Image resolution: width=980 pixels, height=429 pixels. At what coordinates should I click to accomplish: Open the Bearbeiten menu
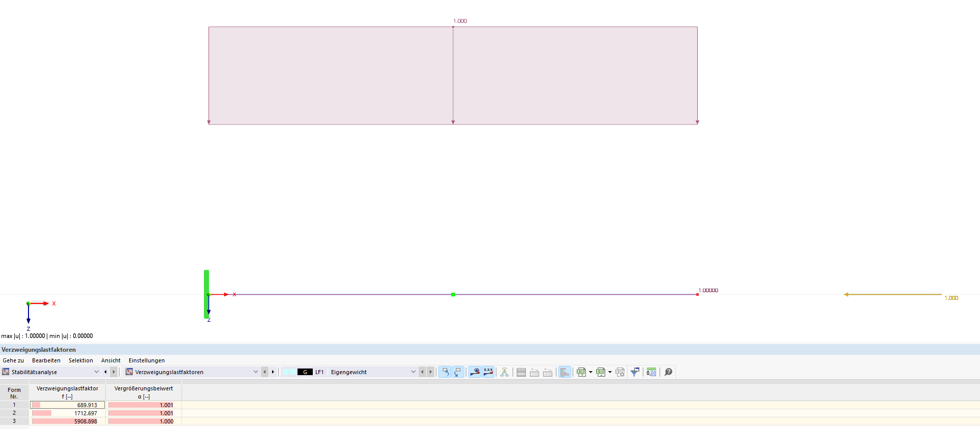[x=46, y=360]
